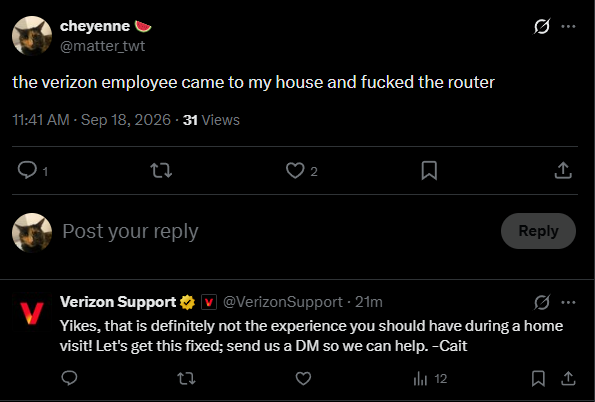Click the Verizon affiliate badge icon
This screenshot has height=402, width=595.
(209, 302)
